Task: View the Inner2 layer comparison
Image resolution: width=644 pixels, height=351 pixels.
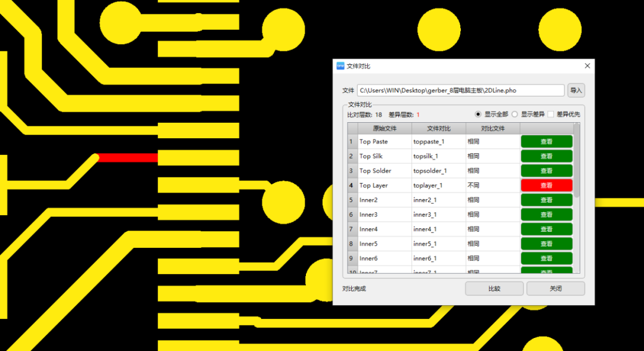Action: tap(547, 200)
